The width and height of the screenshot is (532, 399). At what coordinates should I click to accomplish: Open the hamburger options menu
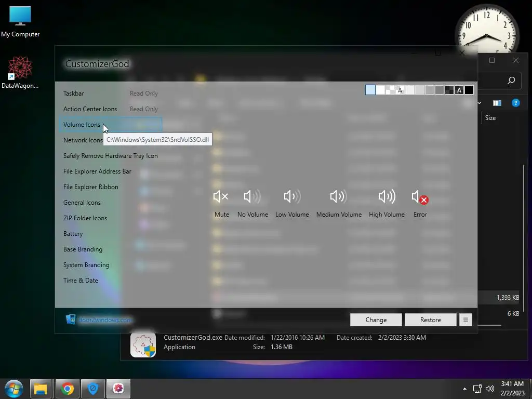coord(465,320)
